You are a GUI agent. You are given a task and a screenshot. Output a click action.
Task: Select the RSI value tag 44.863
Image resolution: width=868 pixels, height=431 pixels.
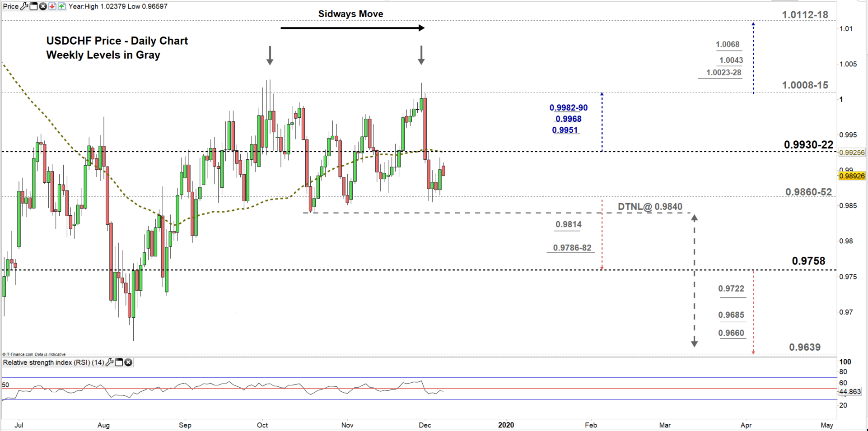pos(850,392)
